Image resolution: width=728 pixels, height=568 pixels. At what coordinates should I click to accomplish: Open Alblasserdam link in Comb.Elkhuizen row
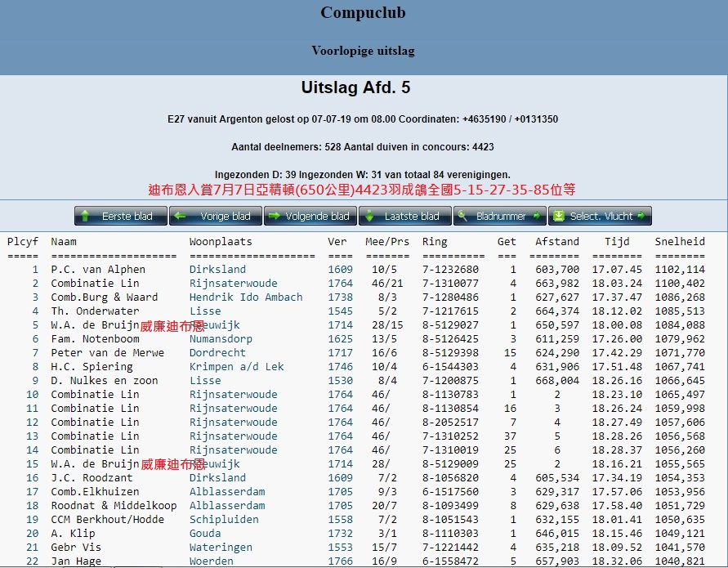coord(227,492)
